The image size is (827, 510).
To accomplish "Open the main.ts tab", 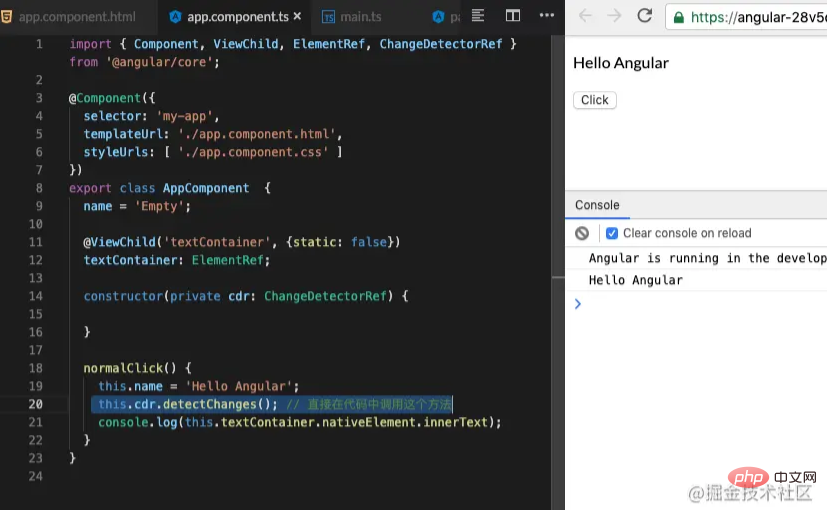I will point(361,17).
